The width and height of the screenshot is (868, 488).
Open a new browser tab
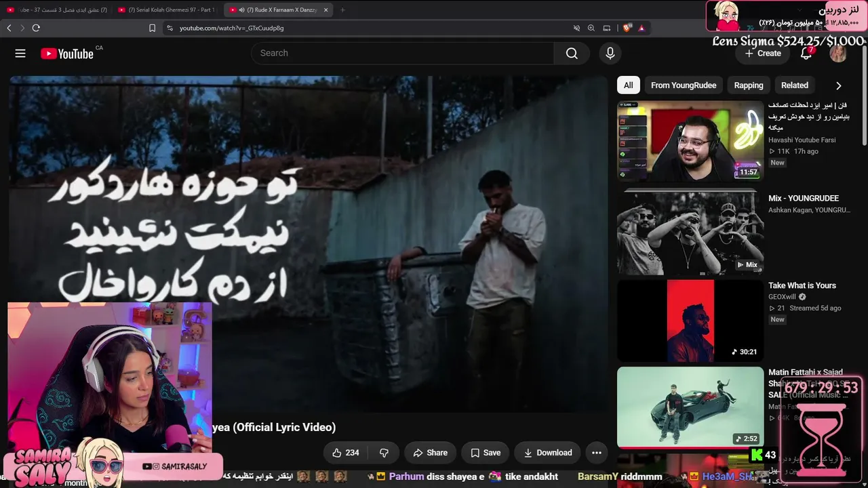click(342, 9)
